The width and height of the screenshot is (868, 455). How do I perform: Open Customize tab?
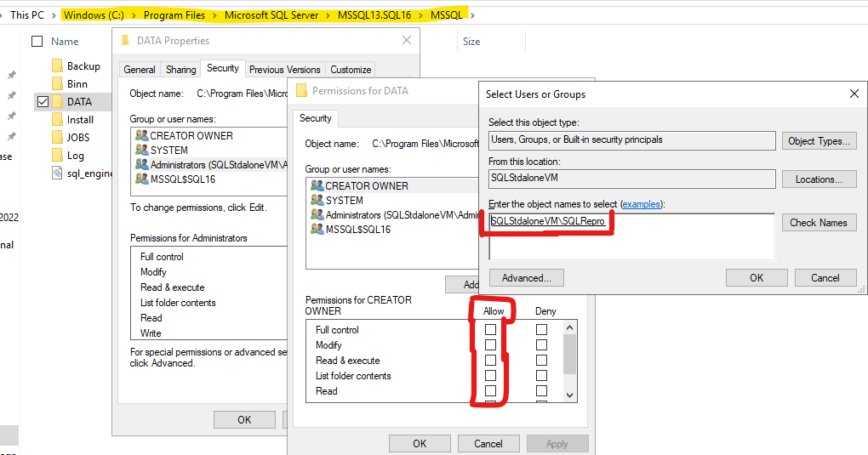(x=351, y=70)
